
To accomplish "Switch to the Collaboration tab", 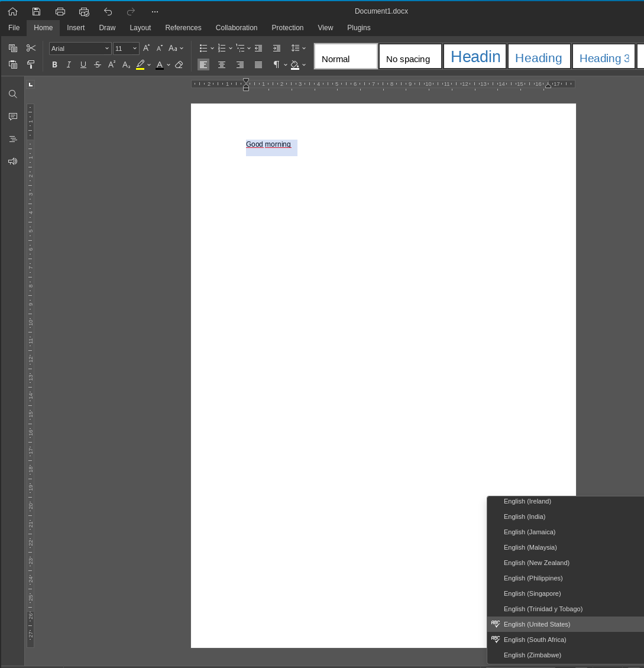I will (x=237, y=28).
